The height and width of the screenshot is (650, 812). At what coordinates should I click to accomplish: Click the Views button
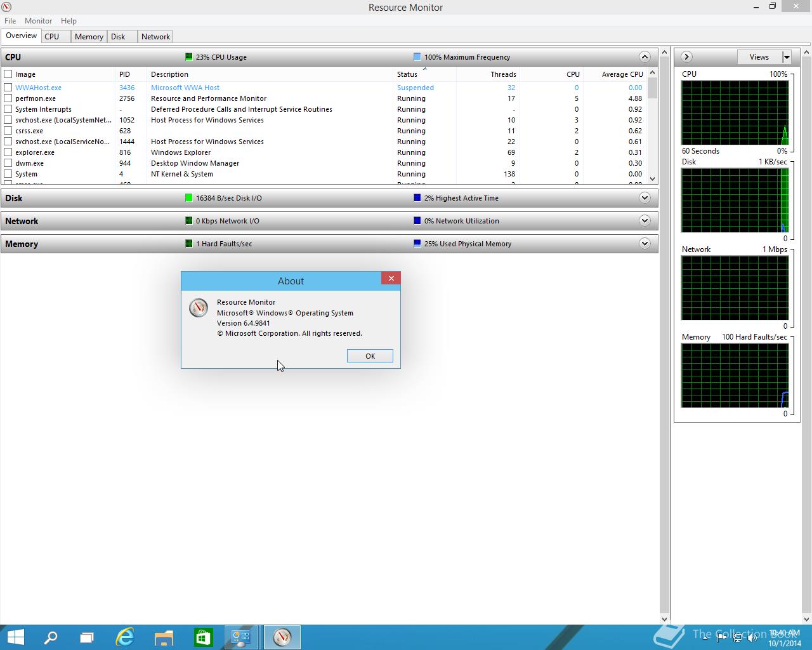[759, 56]
